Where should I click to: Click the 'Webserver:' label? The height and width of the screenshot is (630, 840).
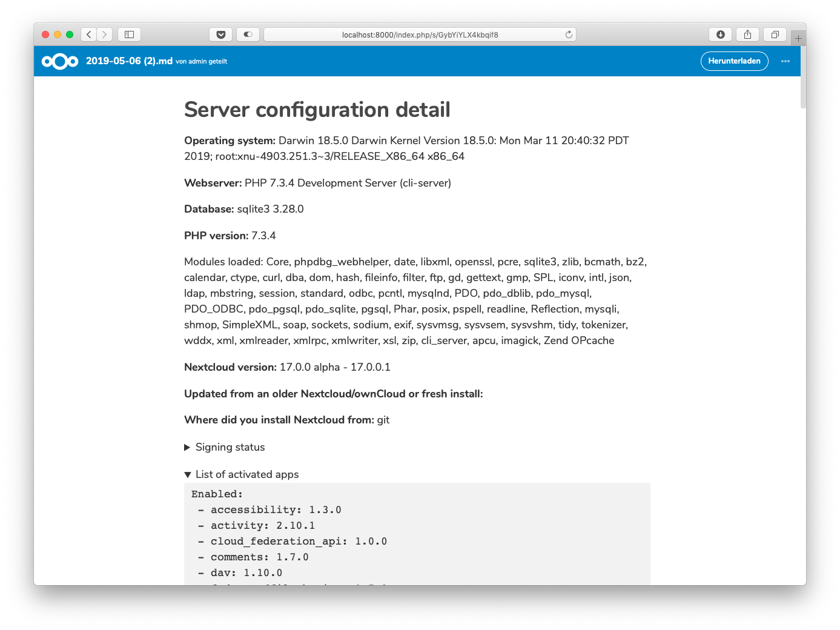[213, 183]
